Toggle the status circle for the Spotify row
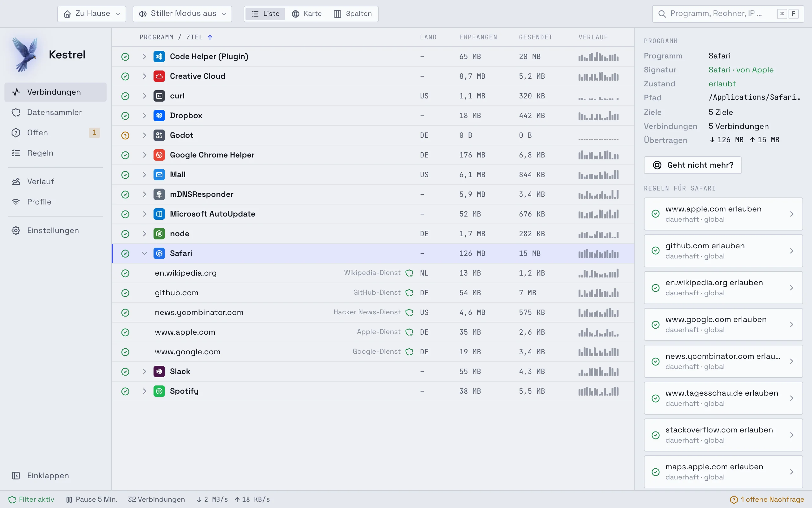The height and width of the screenshot is (508, 812). [125, 391]
